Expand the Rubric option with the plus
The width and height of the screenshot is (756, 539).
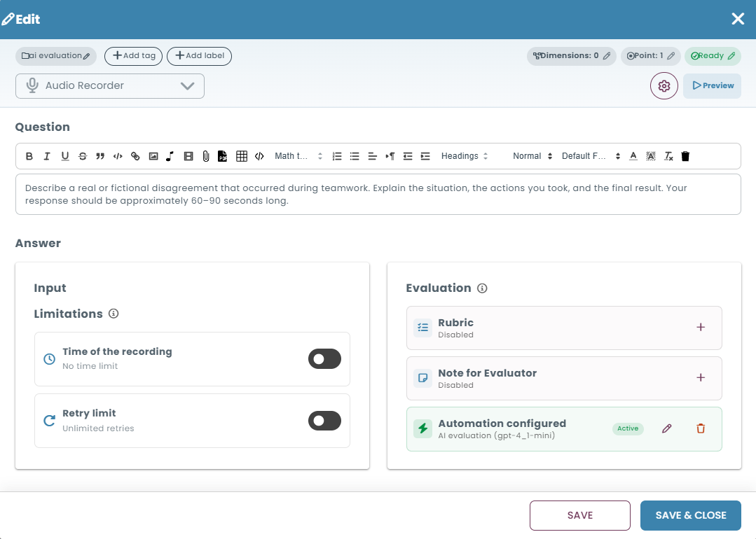(701, 328)
